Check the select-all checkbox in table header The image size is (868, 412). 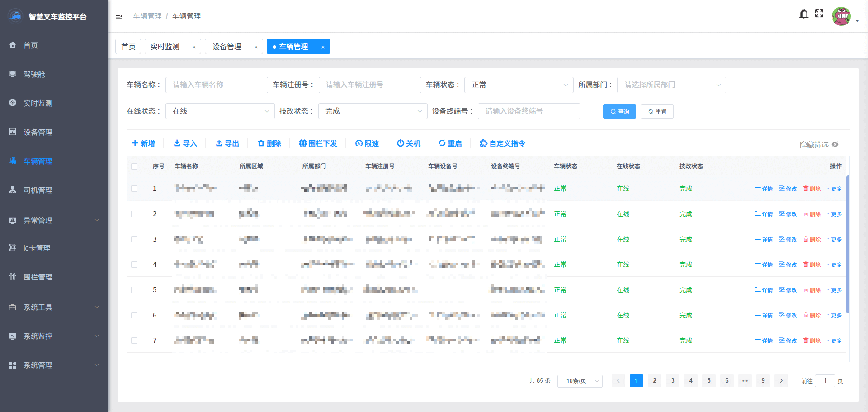pos(134,166)
